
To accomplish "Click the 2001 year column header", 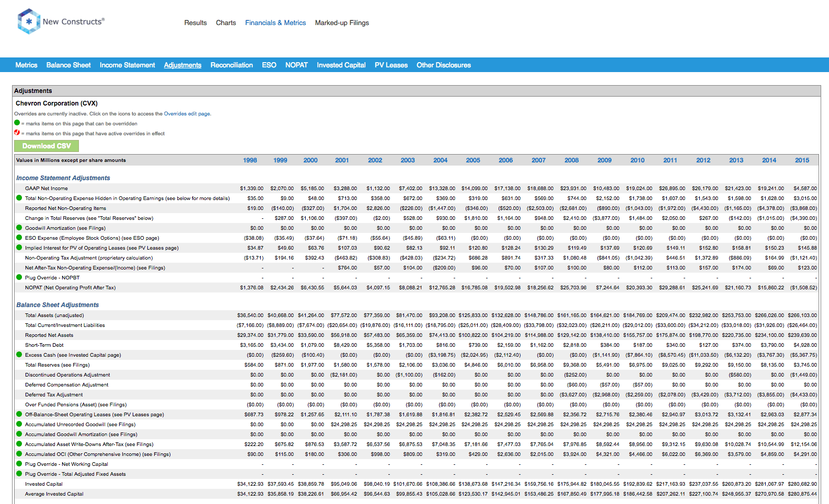I will pyautogui.click(x=342, y=160).
